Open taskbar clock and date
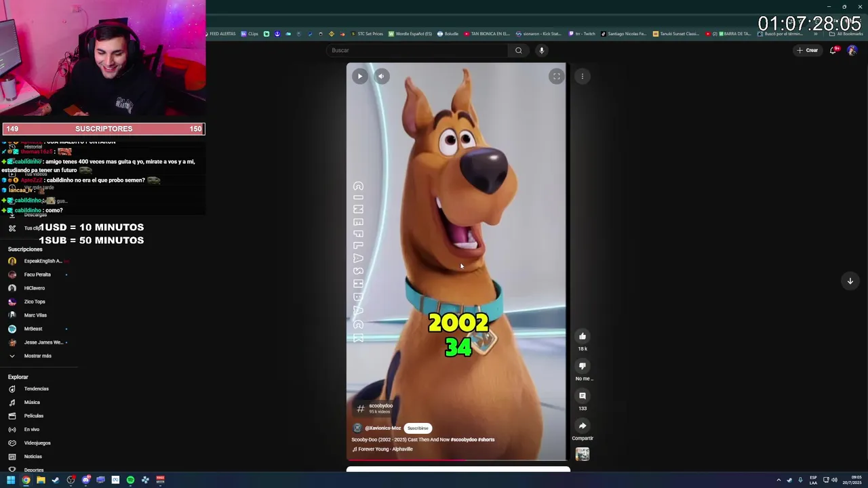Viewport: 868px width, 488px height. [852, 480]
